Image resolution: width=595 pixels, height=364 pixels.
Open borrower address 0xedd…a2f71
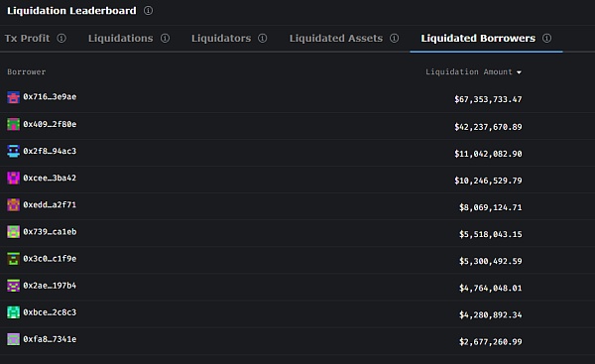click(50, 205)
